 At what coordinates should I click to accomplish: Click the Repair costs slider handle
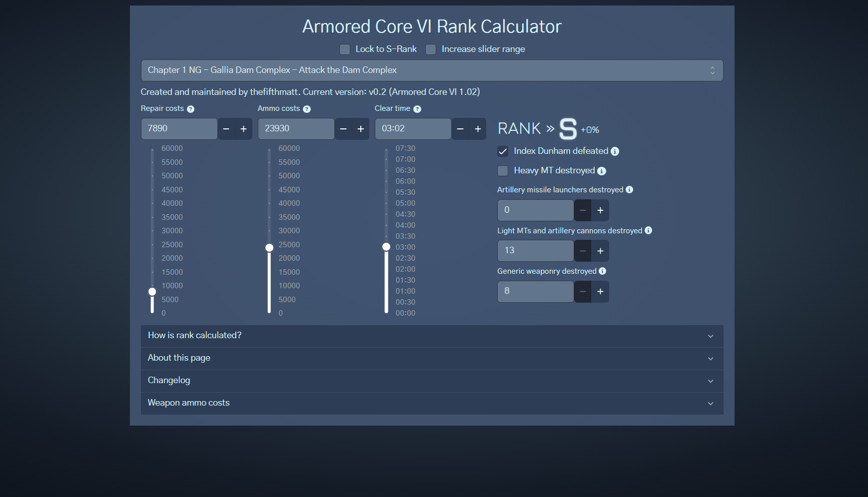click(x=152, y=292)
